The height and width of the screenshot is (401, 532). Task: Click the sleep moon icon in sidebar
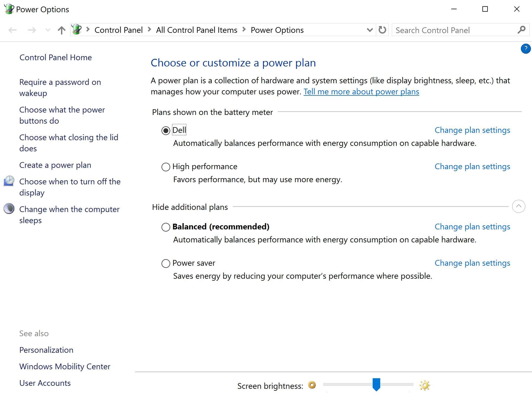click(x=9, y=209)
